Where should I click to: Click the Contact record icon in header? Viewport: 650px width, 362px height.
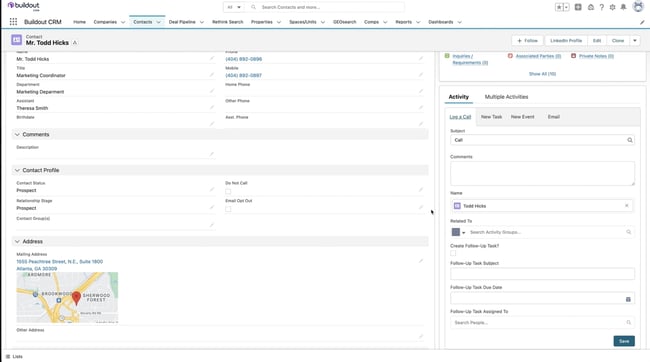(x=17, y=40)
